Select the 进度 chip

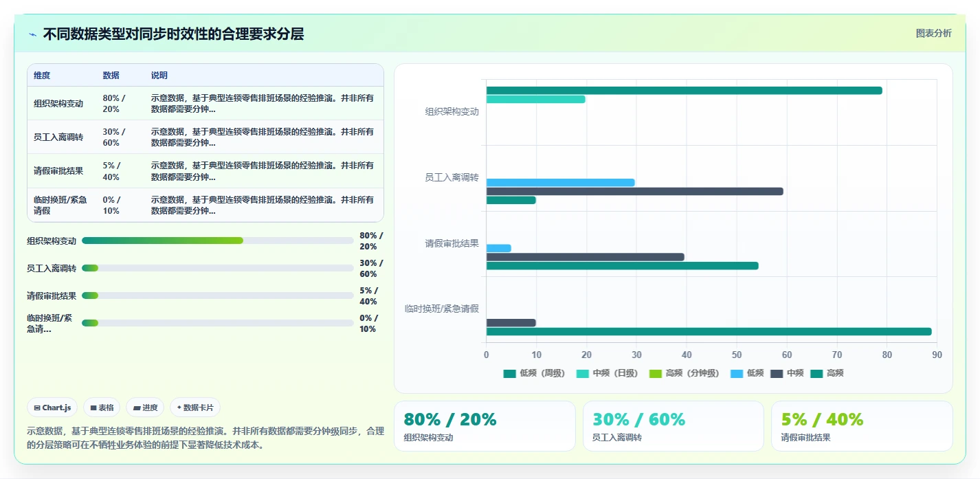[x=145, y=408]
